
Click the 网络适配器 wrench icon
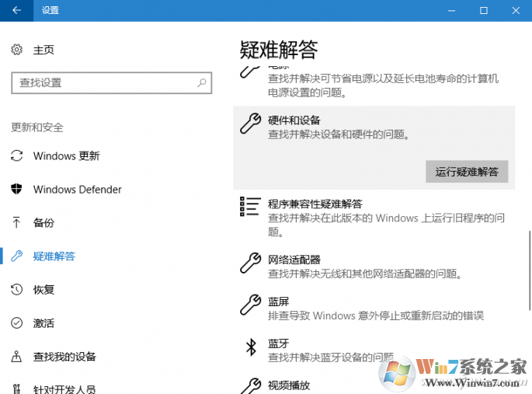pyautogui.click(x=250, y=263)
